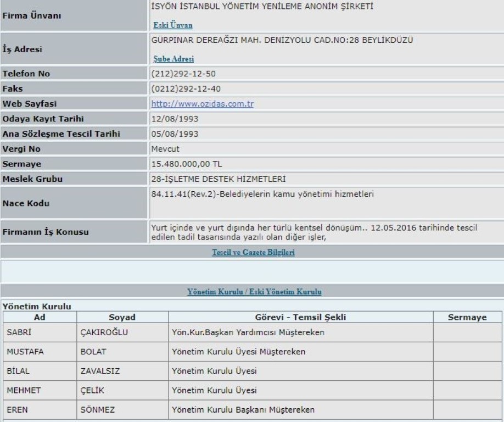Click the Görevi - Temsil Şekli column header
The image size is (504, 422).
tap(300, 317)
